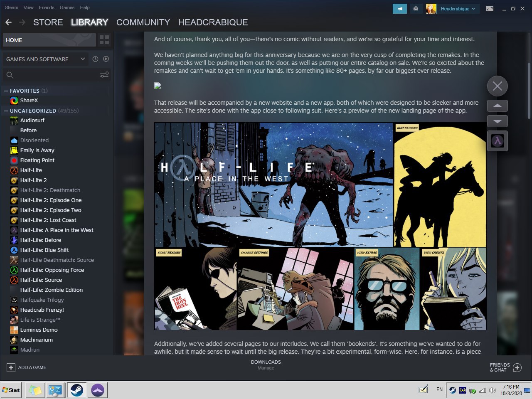This screenshot has width=532, height=399.
Task: Click the Steam taskbar button
Action: point(76,390)
